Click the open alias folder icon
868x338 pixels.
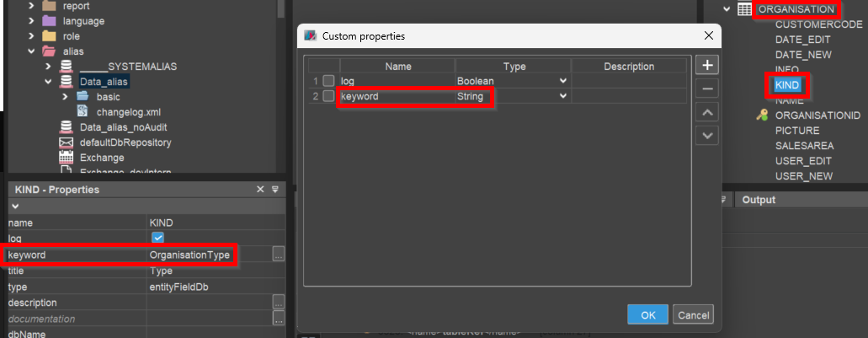[50, 51]
